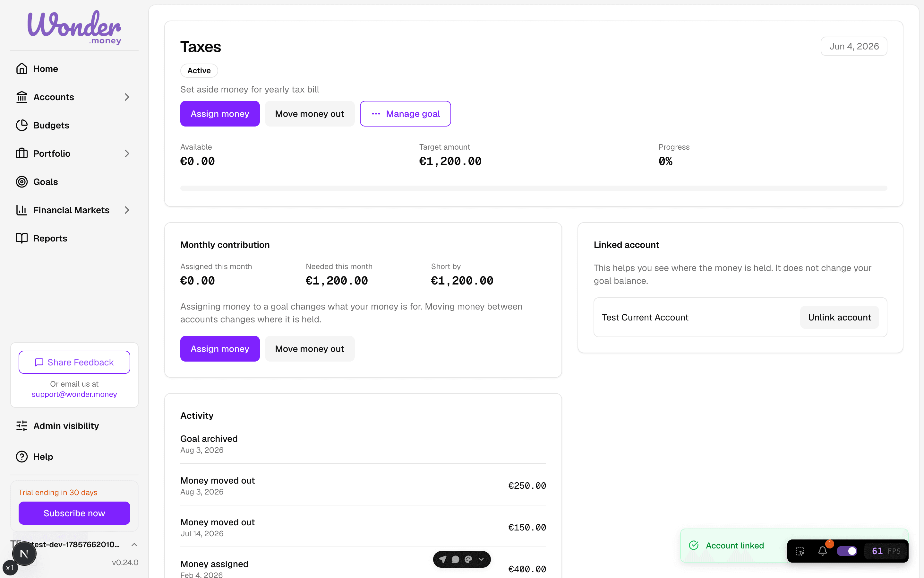Click the Test Current Account row
Image resolution: width=924 pixels, height=578 pixels.
pos(740,317)
